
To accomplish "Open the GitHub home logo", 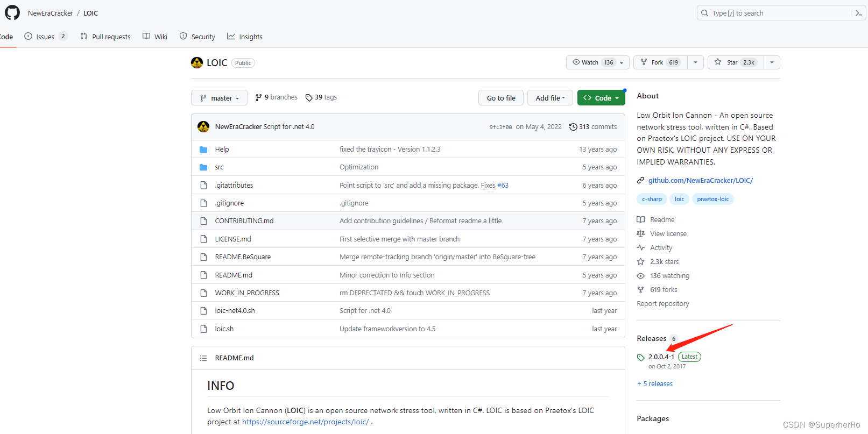I will click(12, 12).
